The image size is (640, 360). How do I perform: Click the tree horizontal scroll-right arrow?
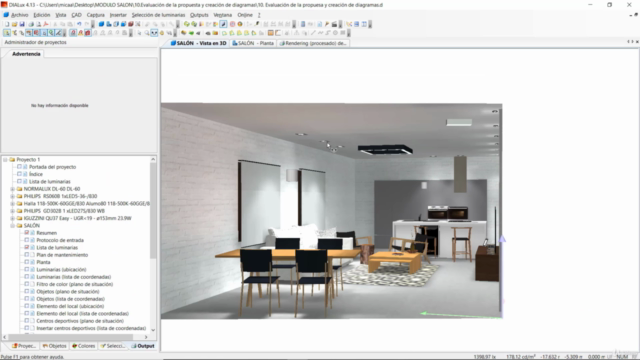[146, 337]
